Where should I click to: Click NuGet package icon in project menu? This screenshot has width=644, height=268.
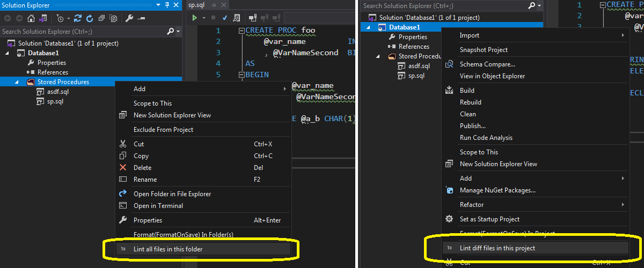coord(449,190)
